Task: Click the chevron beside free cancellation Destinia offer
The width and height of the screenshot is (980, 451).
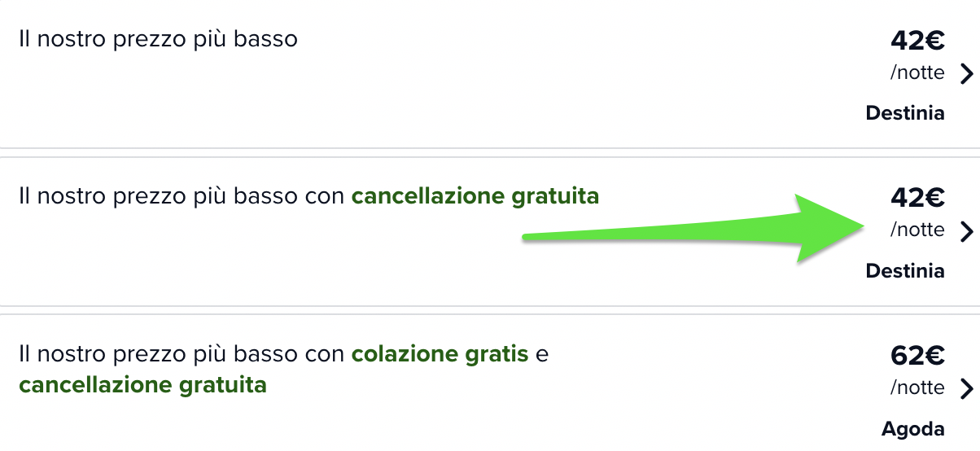Action: click(966, 232)
